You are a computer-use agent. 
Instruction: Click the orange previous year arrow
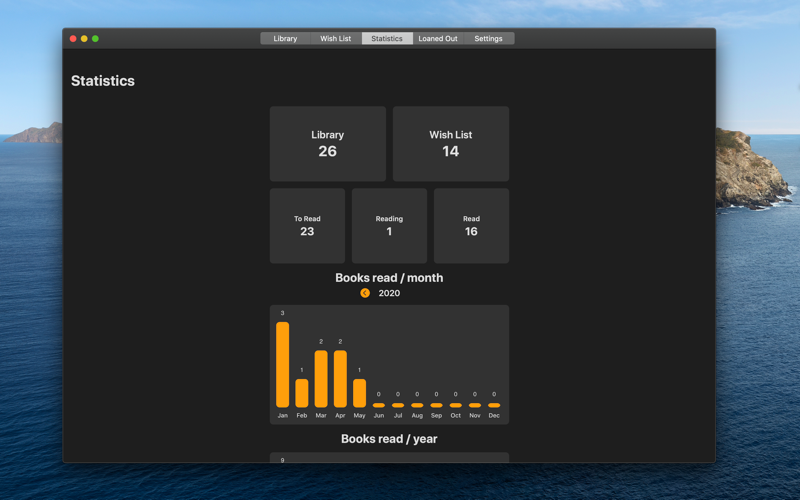pos(365,293)
